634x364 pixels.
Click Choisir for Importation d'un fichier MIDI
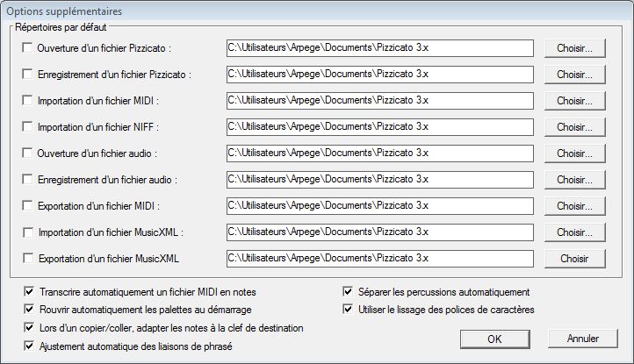click(x=574, y=101)
